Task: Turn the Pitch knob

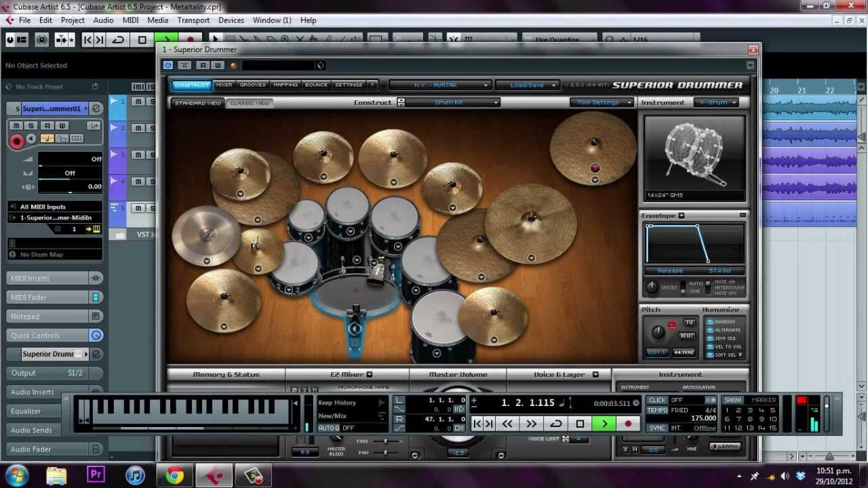Action: 658,332
